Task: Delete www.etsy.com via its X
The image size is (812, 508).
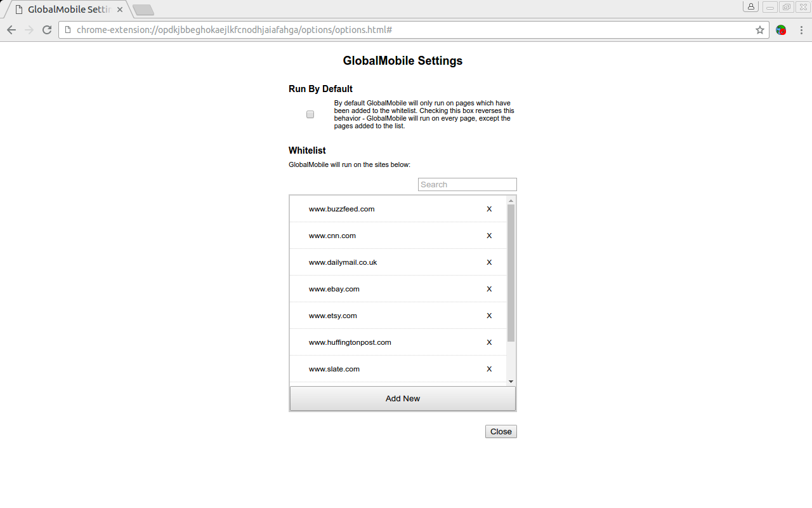Action: pyautogui.click(x=489, y=316)
